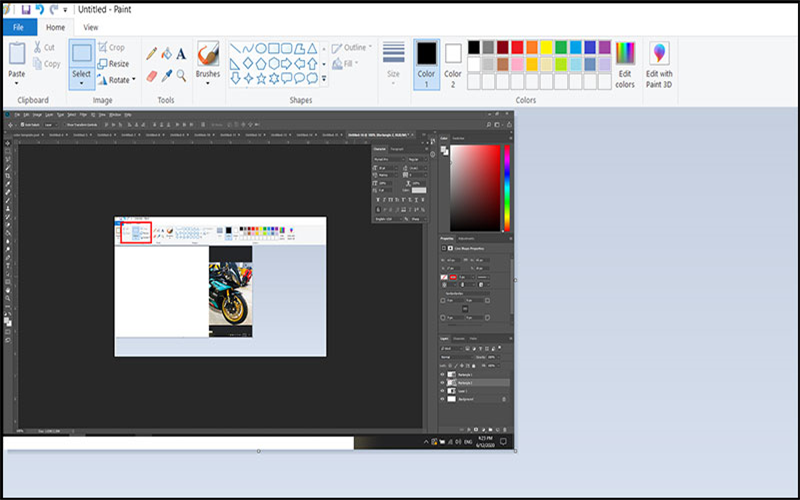Select the Color 2 background box
Viewport: 800px width, 500px height.
[x=453, y=65]
